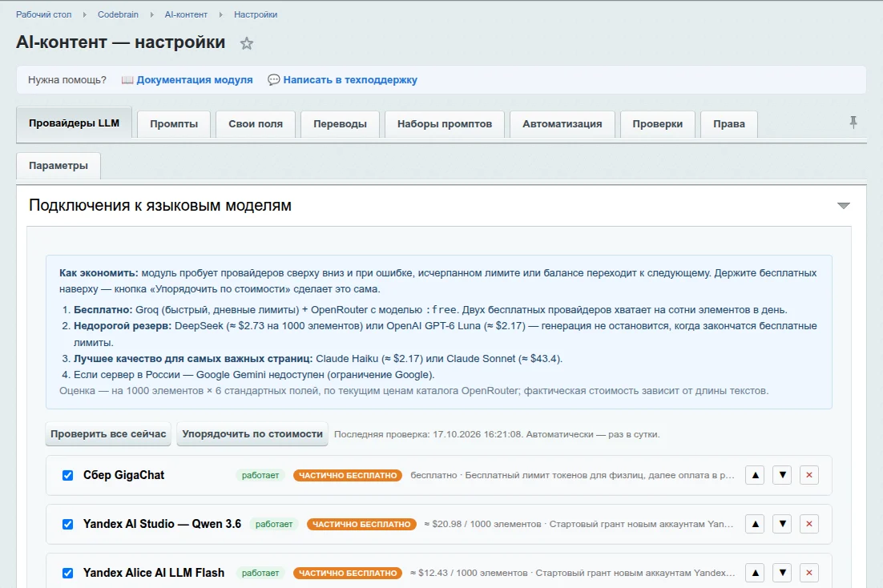Move Yandex AI Studio — Qwen 3.6 down

click(x=782, y=525)
